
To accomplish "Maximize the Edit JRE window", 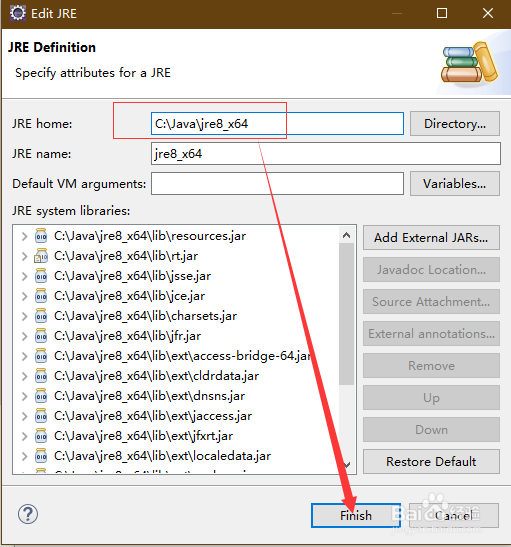I will (x=442, y=13).
